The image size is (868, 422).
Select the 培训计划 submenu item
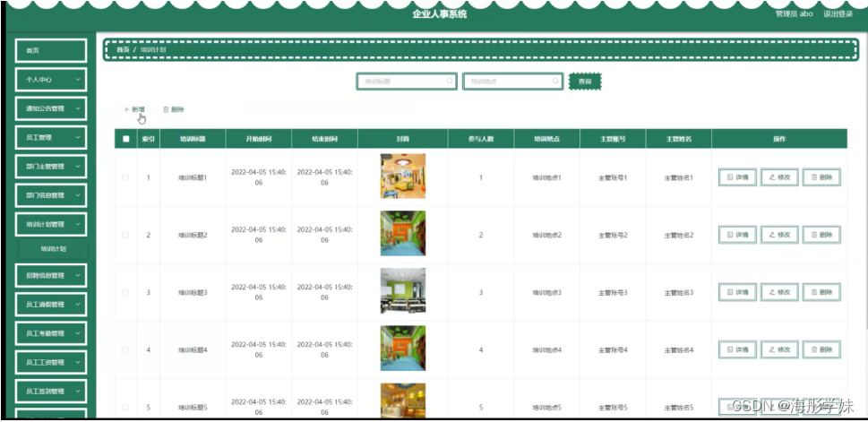pyautogui.click(x=53, y=249)
